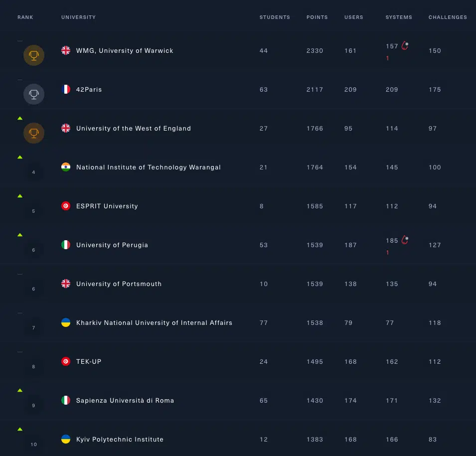476x456 pixels.
Task: Click the India flag for NIT Warangal
Action: (x=66, y=167)
